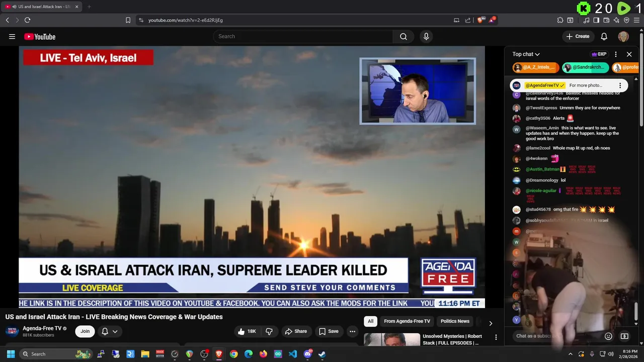Open options for Unsolved Mysteries video

(x=496, y=337)
